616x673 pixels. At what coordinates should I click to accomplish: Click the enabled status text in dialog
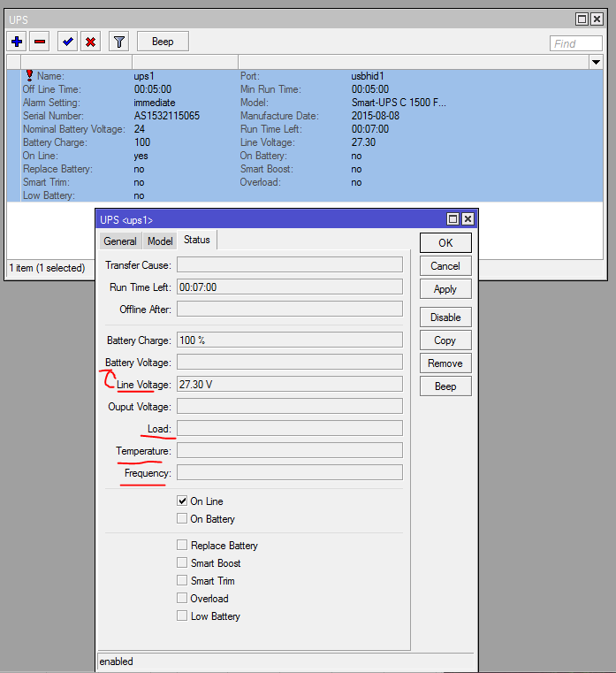pyautogui.click(x=117, y=662)
